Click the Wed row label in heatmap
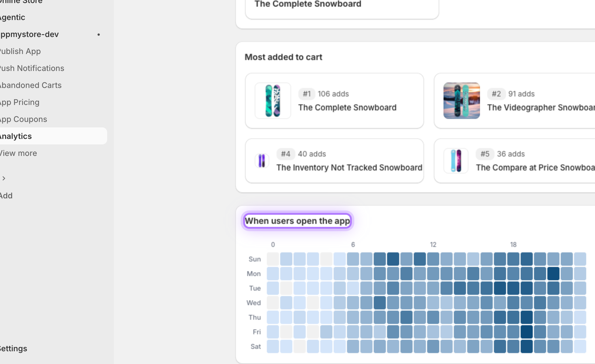The width and height of the screenshot is (595, 364). click(254, 303)
